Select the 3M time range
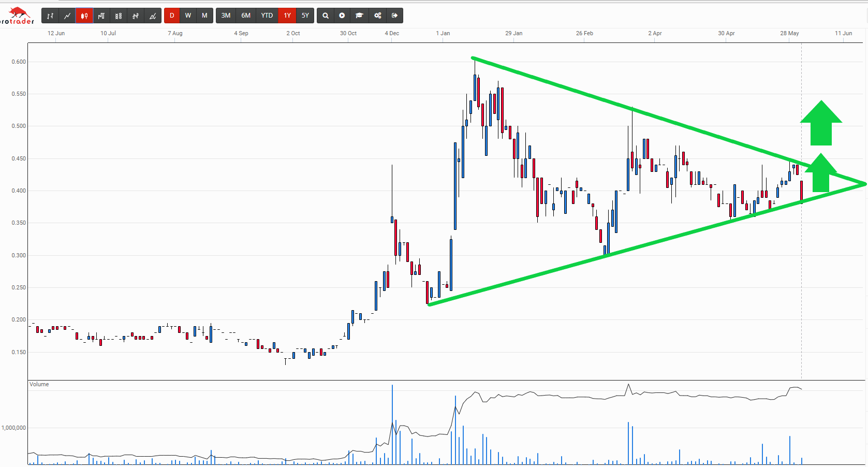The image size is (868, 467). (x=226, y=16)
